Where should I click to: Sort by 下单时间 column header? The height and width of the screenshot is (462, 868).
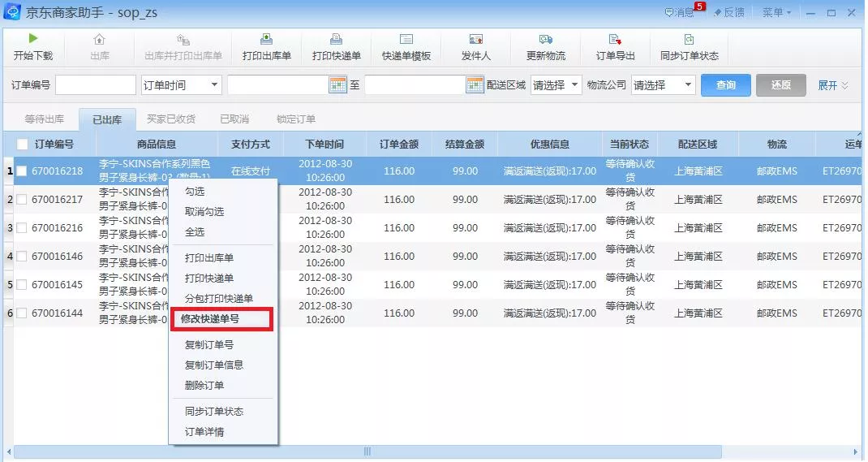pos(325,144)
